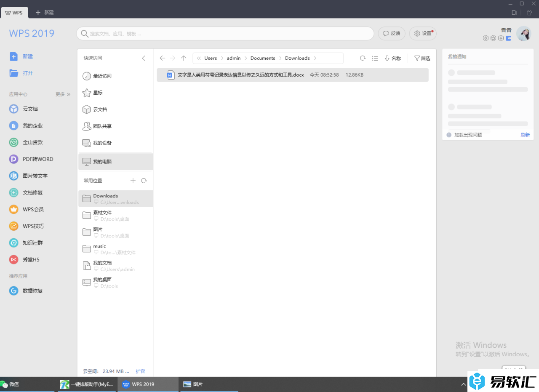This screenshot has height=392, width=539.
Task: Collapse the 快速访问 panel with the chevron
Action: [144, 58]
